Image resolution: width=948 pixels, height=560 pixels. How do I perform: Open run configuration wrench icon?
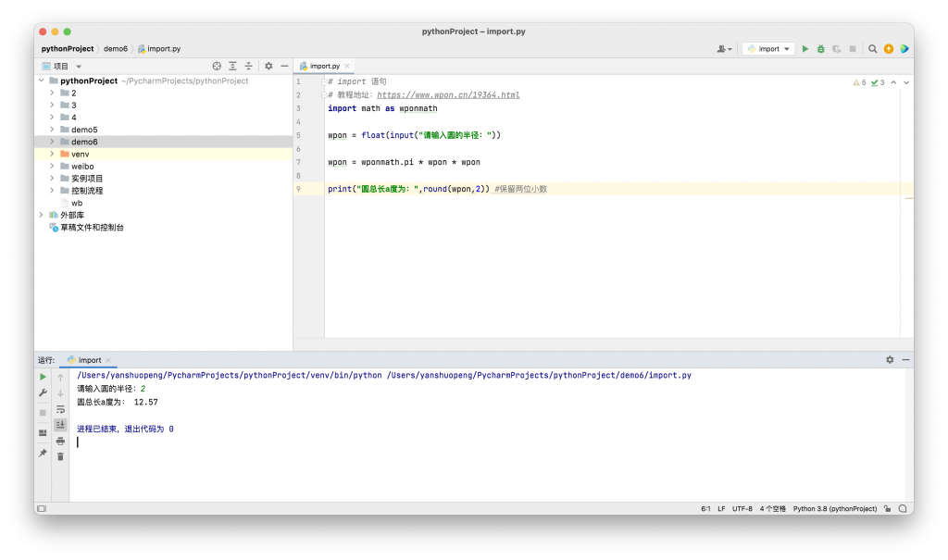[43, 393]
